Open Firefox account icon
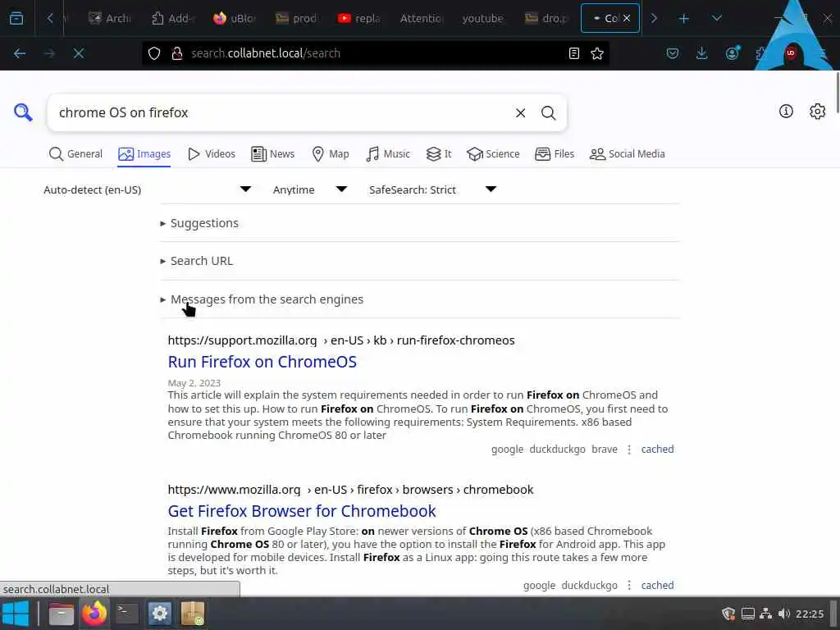This screenshot has width=840, height=630. 733,53
